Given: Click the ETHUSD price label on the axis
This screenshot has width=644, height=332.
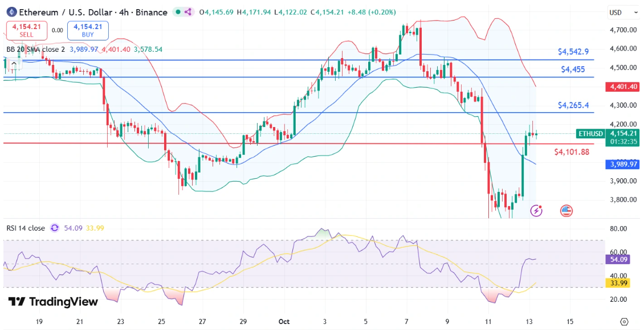Looking at the screenshot, I should pyautogui.click(x=590, y=134).
